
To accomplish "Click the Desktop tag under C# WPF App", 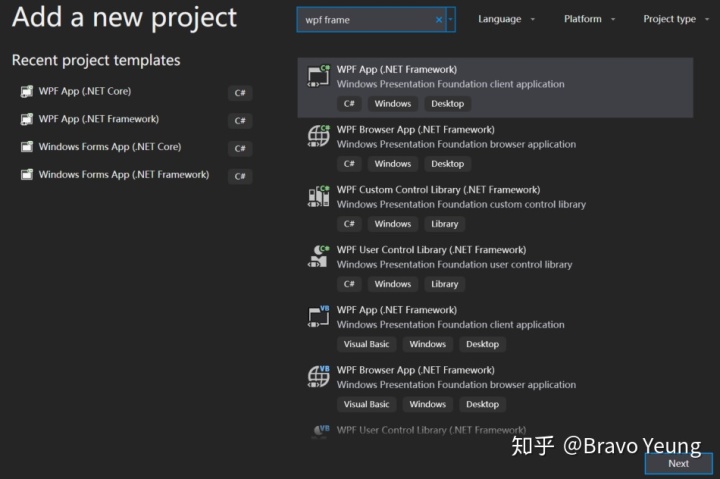I will pos(447,104).
